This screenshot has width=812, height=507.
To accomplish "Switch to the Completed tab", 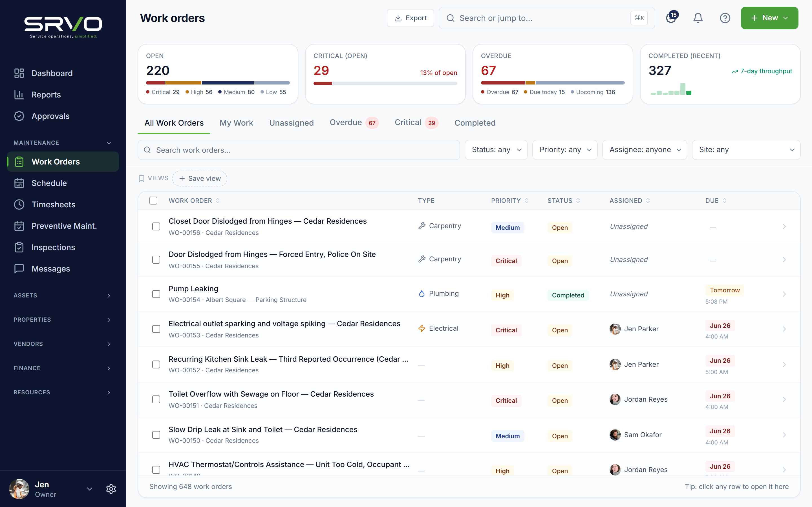I will pyautogui.click(x=475, y=123).
